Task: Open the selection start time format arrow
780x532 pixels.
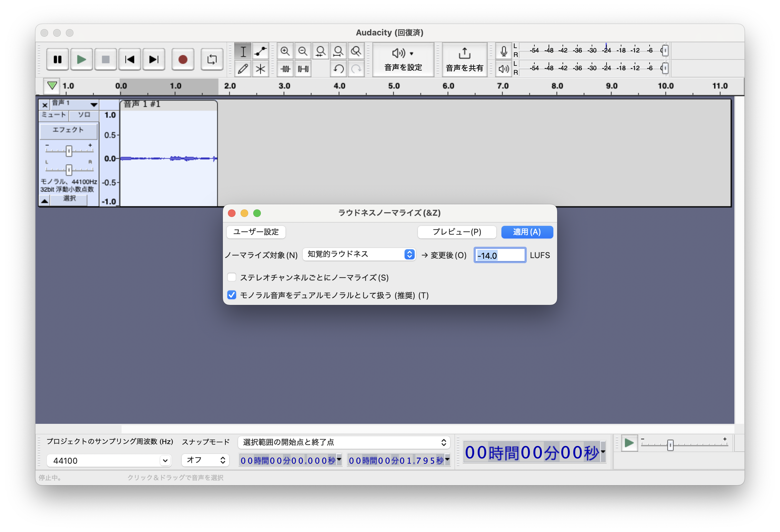Action: coord(339,459)
